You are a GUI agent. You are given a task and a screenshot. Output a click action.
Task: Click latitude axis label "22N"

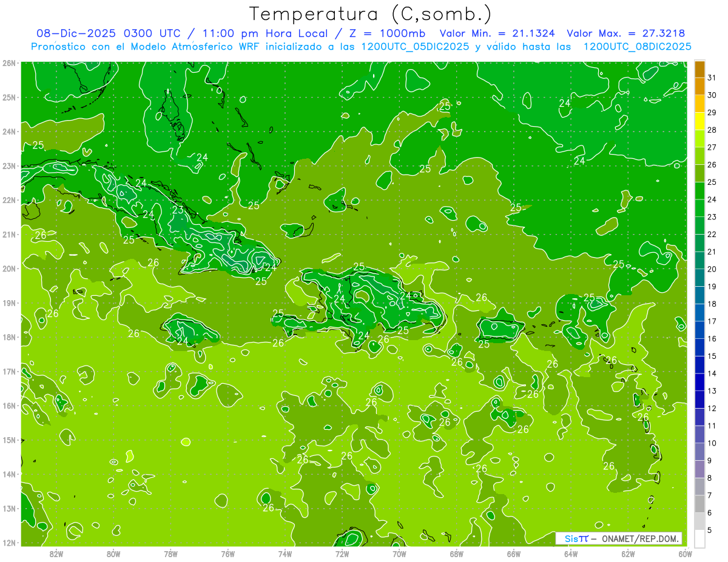[x=9, y=200]
